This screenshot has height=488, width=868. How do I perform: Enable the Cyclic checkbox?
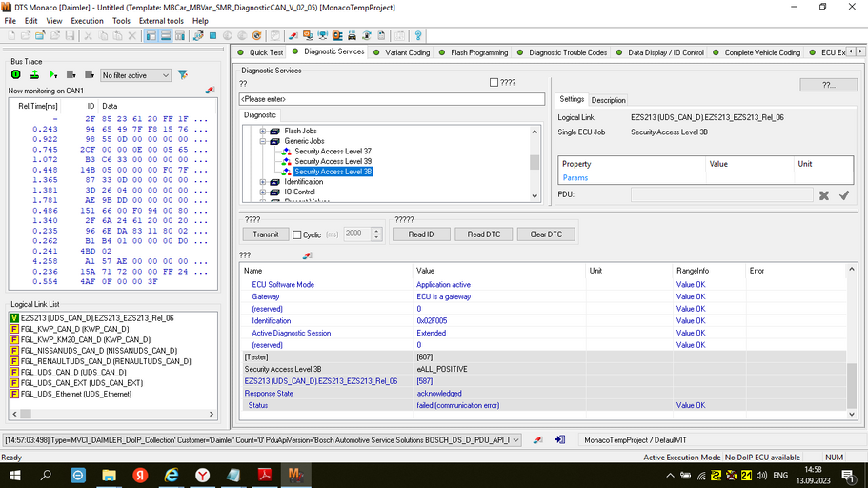tap(296, 234)
